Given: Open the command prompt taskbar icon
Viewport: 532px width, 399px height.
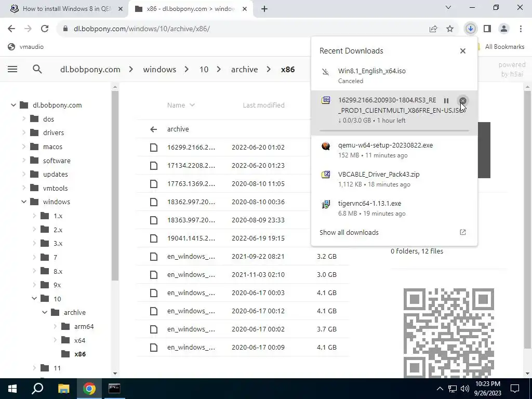Looking at the screenshot, I should pos(114,389).
